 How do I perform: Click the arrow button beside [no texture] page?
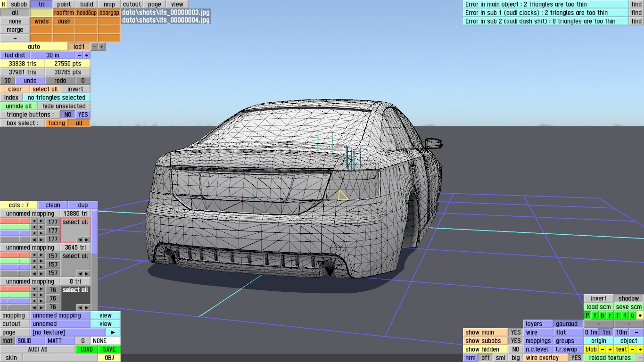click(113, 332)
